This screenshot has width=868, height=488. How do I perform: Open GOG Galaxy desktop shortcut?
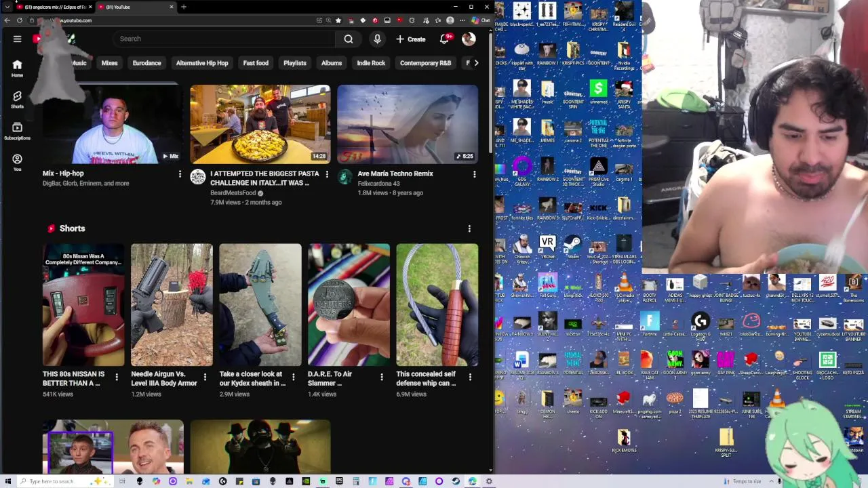click(x=521, y=171)
